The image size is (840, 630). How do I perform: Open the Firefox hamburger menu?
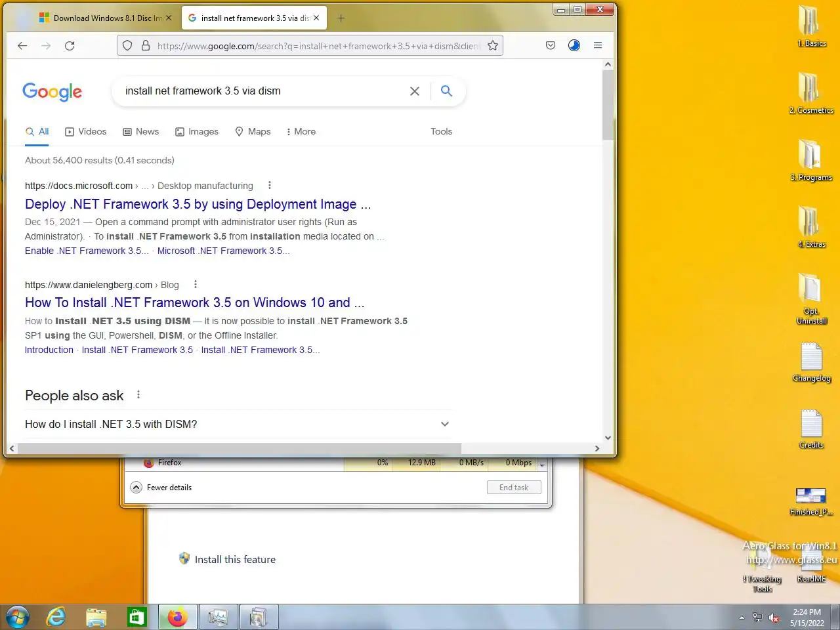tap(598, 45)
